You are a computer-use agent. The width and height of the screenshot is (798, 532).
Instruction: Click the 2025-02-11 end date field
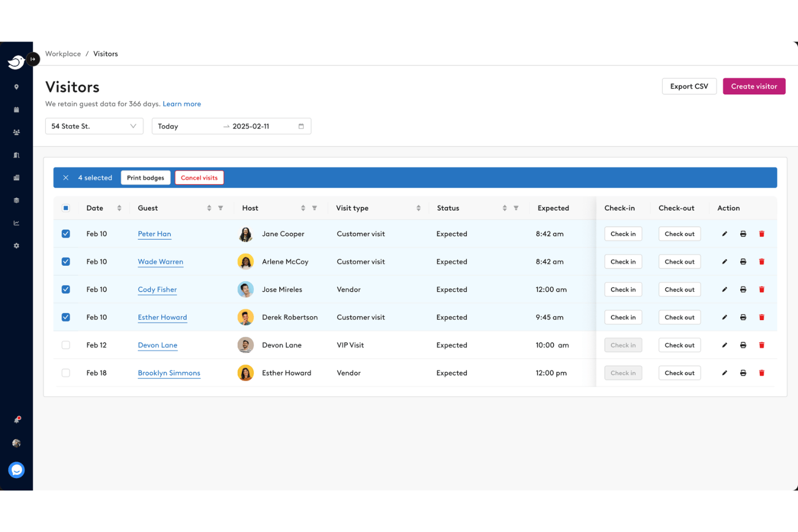(251, 126)
